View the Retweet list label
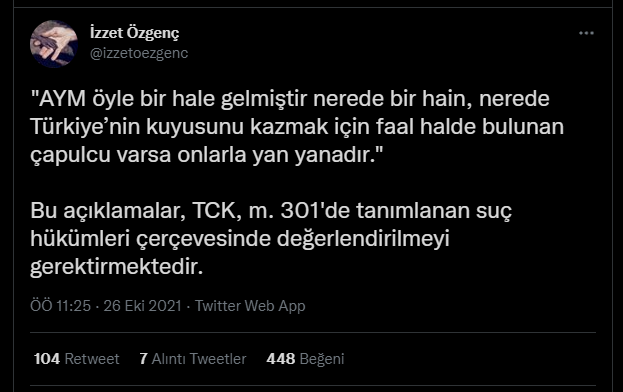 (92, 359)
